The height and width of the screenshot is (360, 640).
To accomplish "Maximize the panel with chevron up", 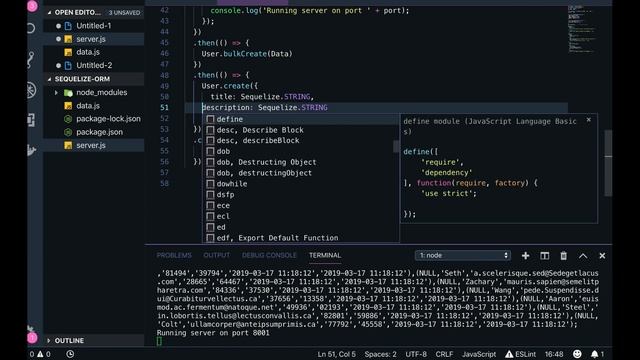I will tap(583, 256).
